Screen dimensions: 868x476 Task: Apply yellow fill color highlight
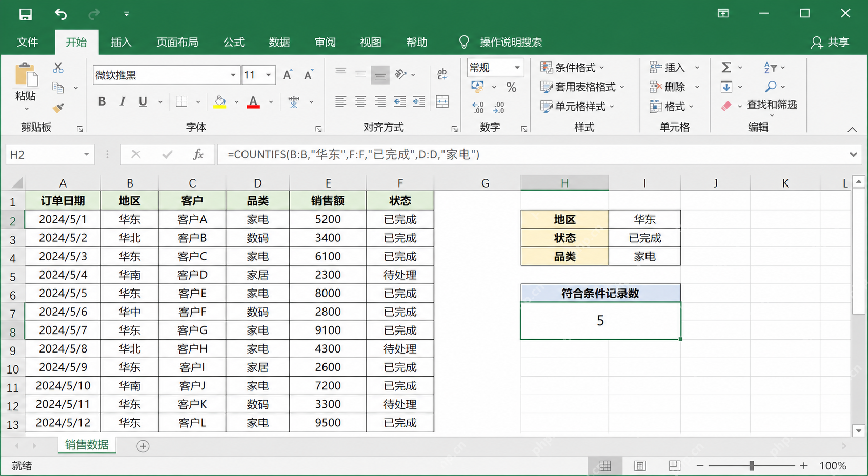pyautogui.click(x=220, y=101)
